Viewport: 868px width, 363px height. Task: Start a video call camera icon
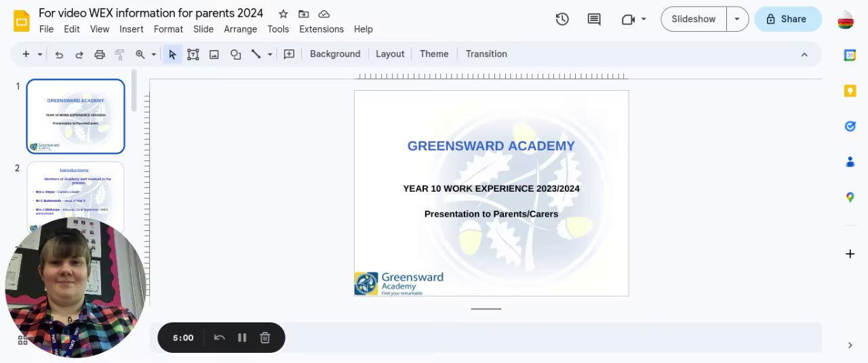click(628, 19)
